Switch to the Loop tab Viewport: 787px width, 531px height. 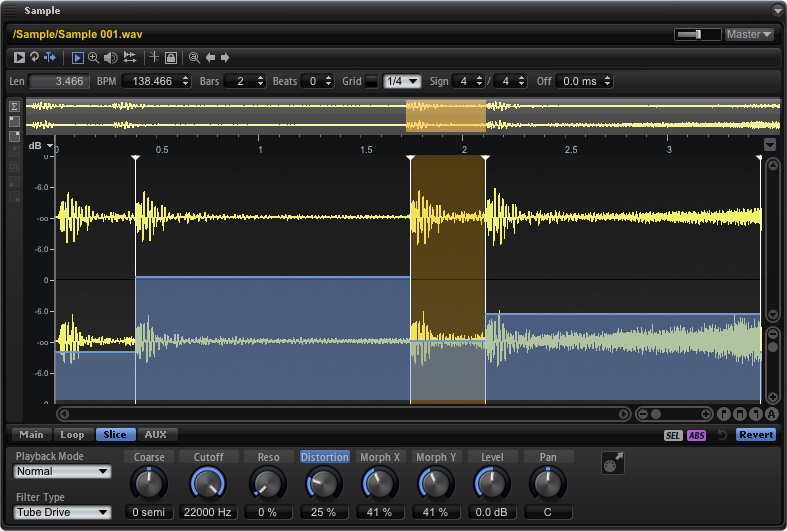pos(72,435)
